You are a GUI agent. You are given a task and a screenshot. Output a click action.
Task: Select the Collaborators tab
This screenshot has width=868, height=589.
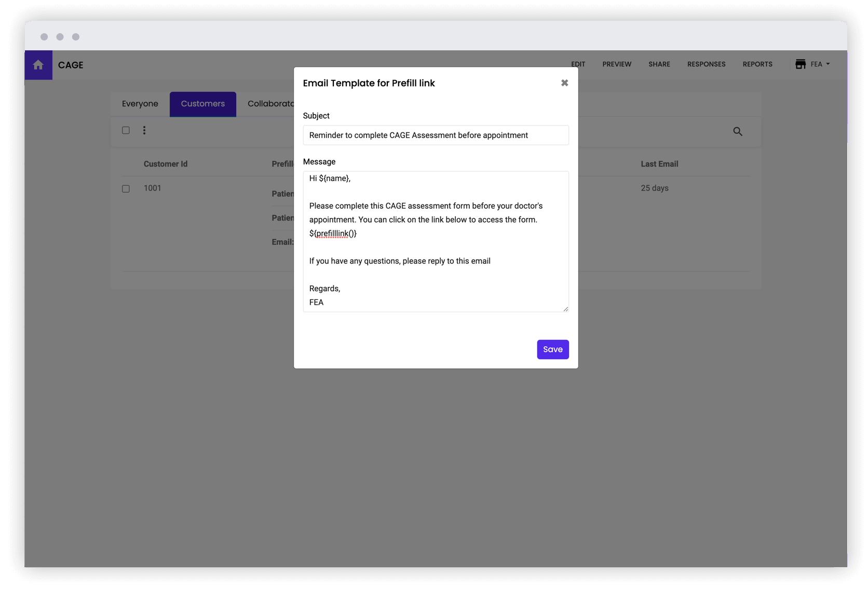pyautogui.click(x=272, y=104)
